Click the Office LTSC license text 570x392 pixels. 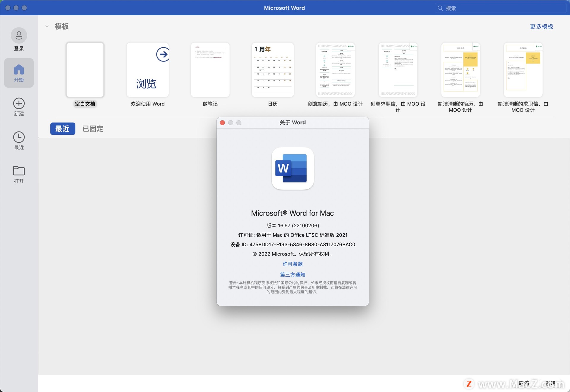click(x=293, y=235)
